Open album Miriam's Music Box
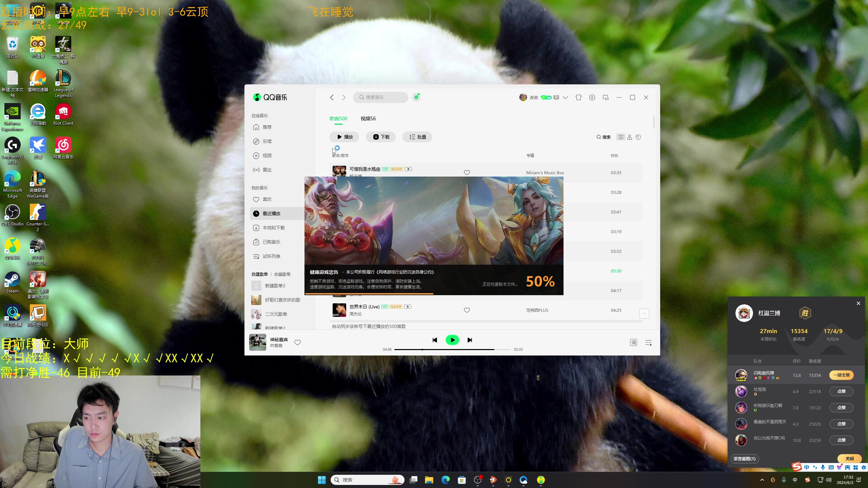Viewport: 868px width, 488px height. pyautogui.click(x=545, y=172)
